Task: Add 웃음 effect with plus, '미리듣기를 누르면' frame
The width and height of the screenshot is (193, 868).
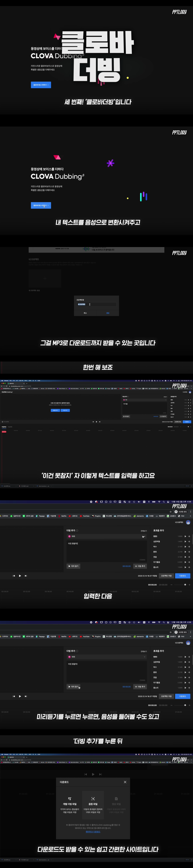Action: pyautogui.click(x=189, y=677)
